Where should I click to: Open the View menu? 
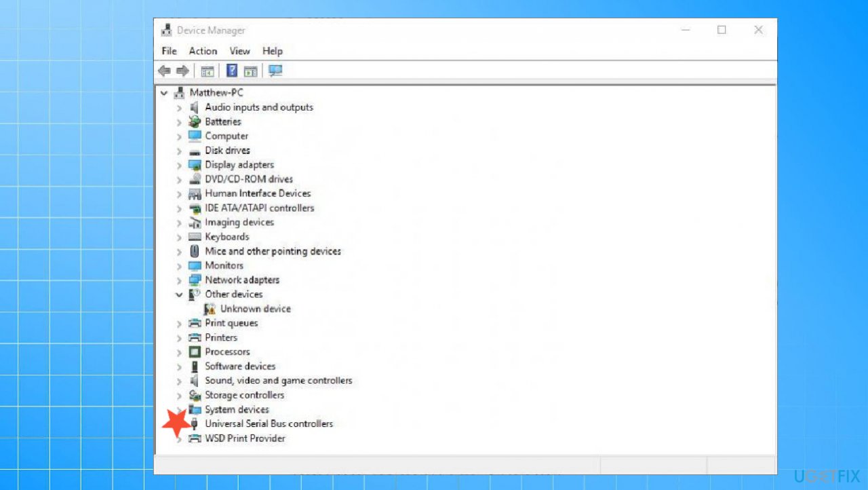click(239, 51)
